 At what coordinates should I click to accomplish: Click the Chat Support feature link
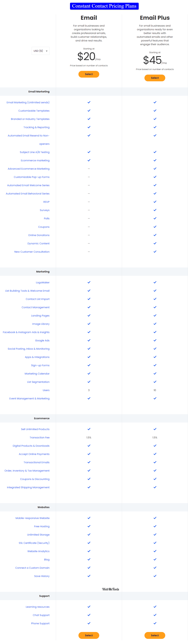pyautogui.click(x=41, y=615)
